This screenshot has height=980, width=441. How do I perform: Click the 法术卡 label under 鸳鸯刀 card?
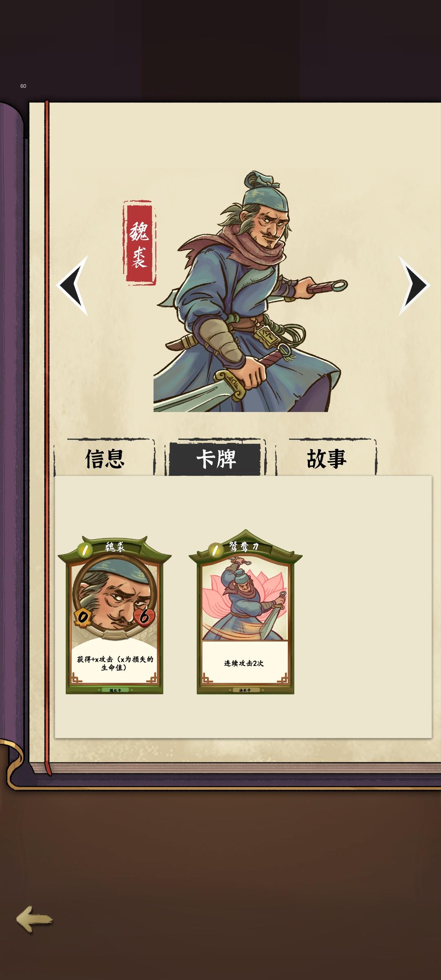click(x=245, y=690)
